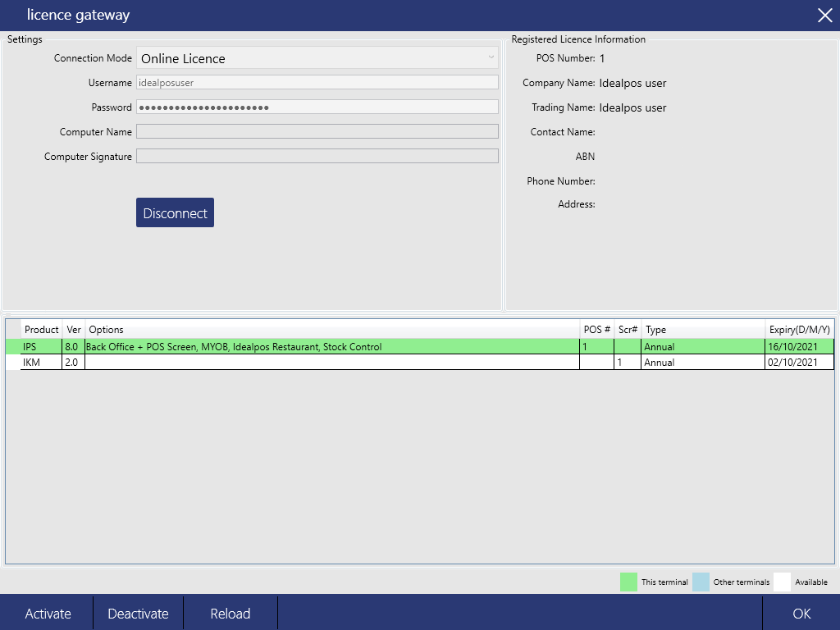Click the Disconnect button

point(175,212)
